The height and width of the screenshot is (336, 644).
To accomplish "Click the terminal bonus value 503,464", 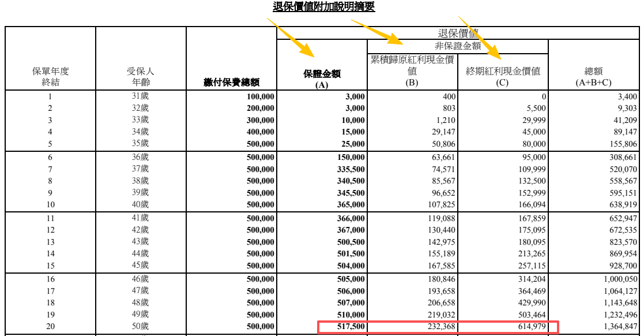I will coord(532,315).
